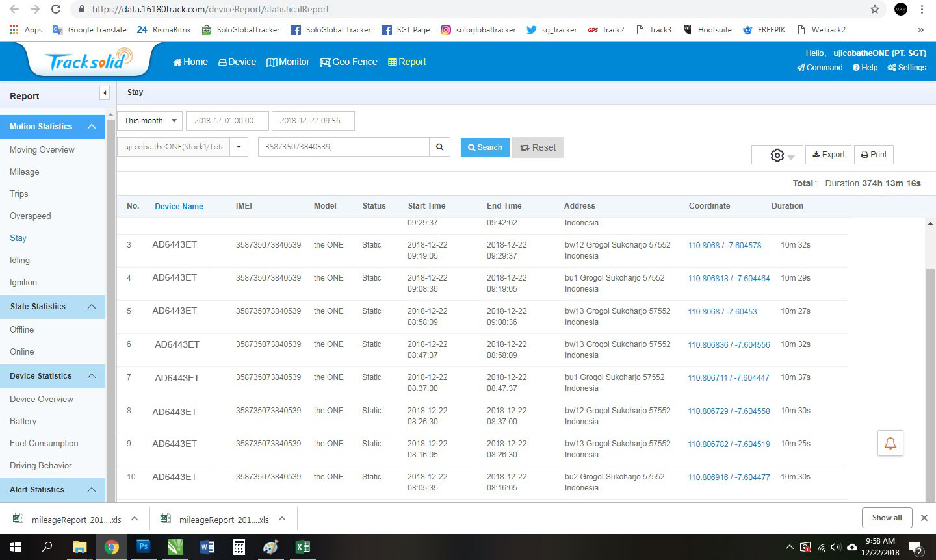This screenshot has height=560, width=936.
Task: Open the This month period dropdown
Action: pos(150,121)
